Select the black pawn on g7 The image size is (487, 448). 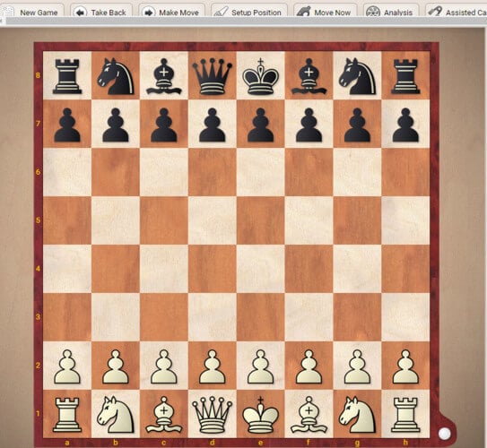tap(357, 125)
